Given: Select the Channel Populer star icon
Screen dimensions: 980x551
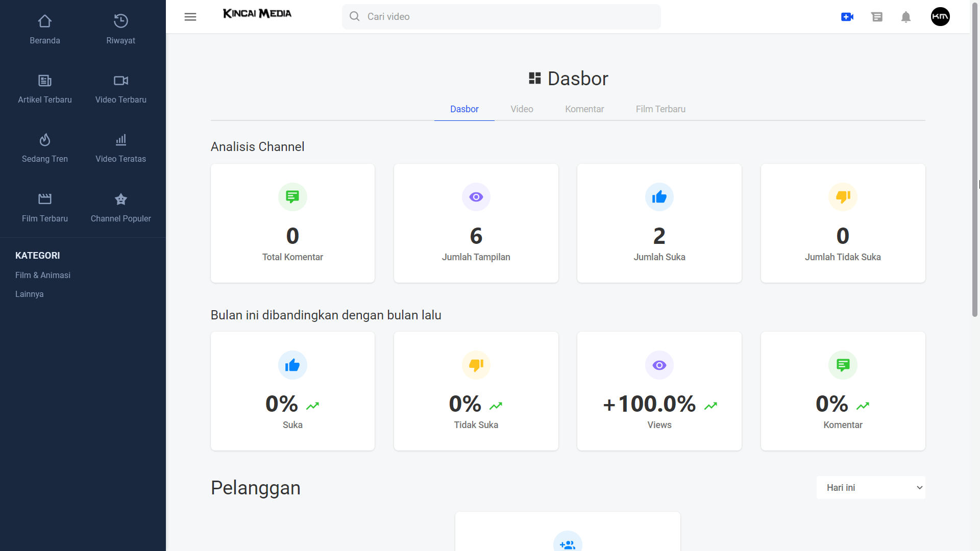Looking at the screenshot, I should click(120, 199).
